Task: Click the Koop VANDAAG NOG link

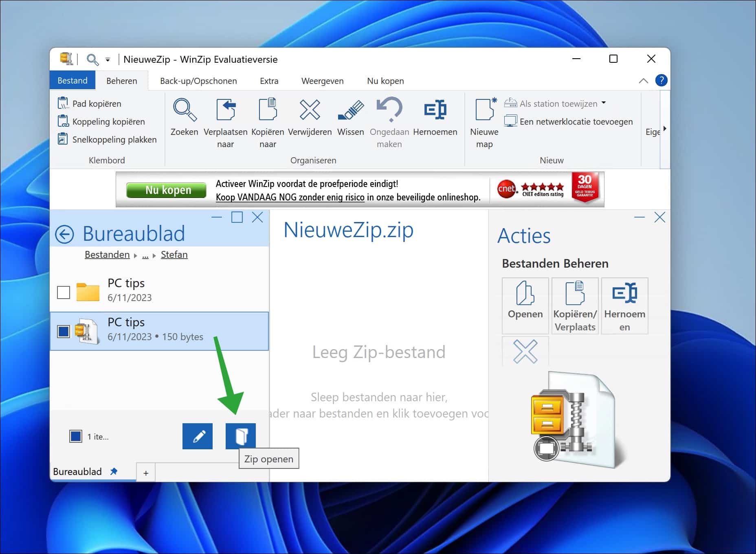Action: tap(290, 198)
